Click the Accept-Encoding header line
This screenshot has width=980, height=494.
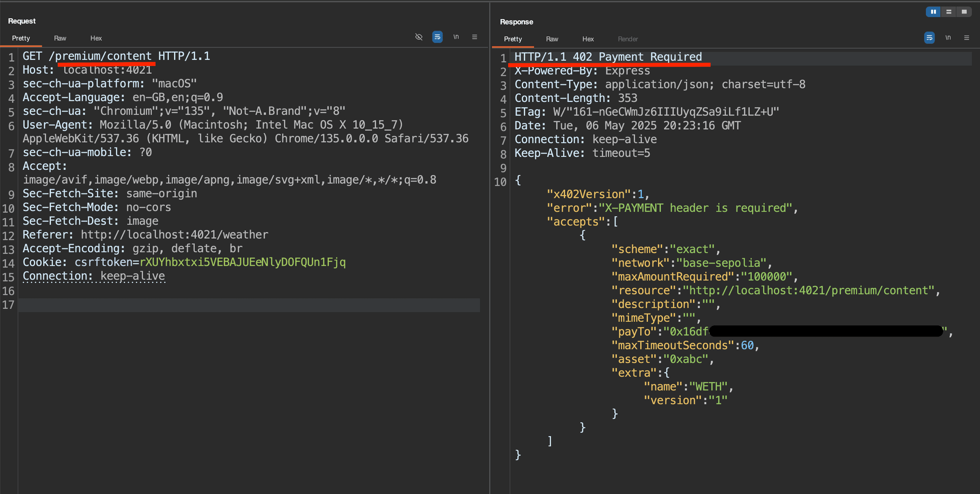click(x=133, y=249)
